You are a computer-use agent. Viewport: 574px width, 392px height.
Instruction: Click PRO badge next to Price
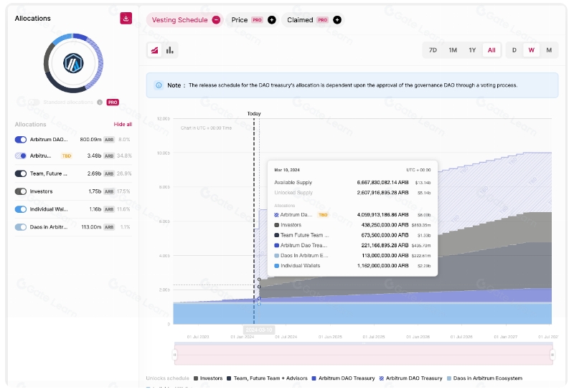click(258, 20)
